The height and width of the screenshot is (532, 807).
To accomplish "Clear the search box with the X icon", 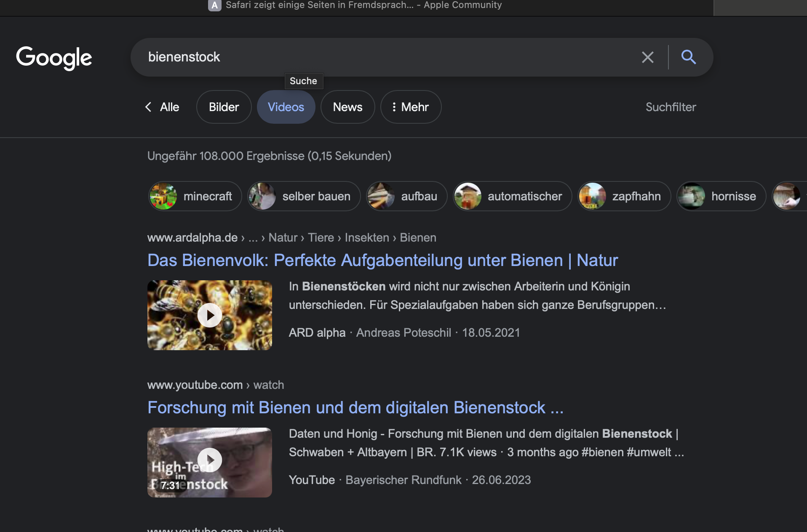I will pyautogui.click(x=648, y=57).
